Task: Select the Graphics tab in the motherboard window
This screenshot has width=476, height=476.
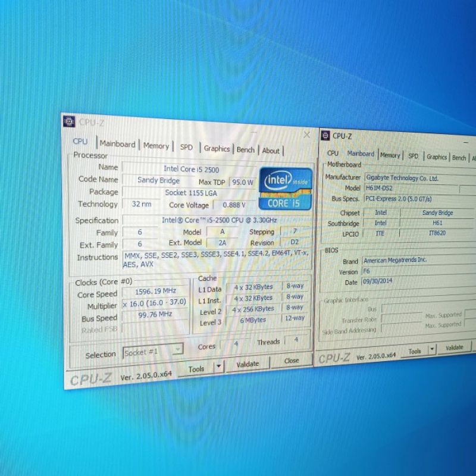Action: (x=436, y=157)
